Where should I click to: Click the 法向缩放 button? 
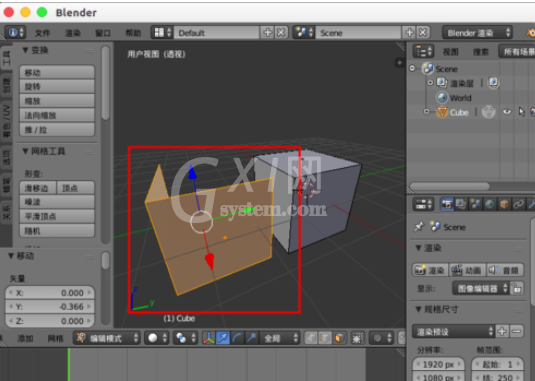click(x=57, y=115)
